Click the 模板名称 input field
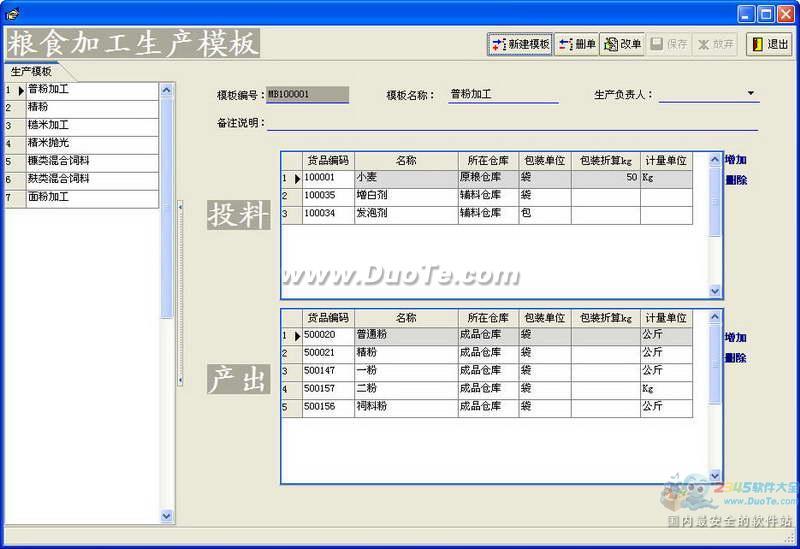 503,94
